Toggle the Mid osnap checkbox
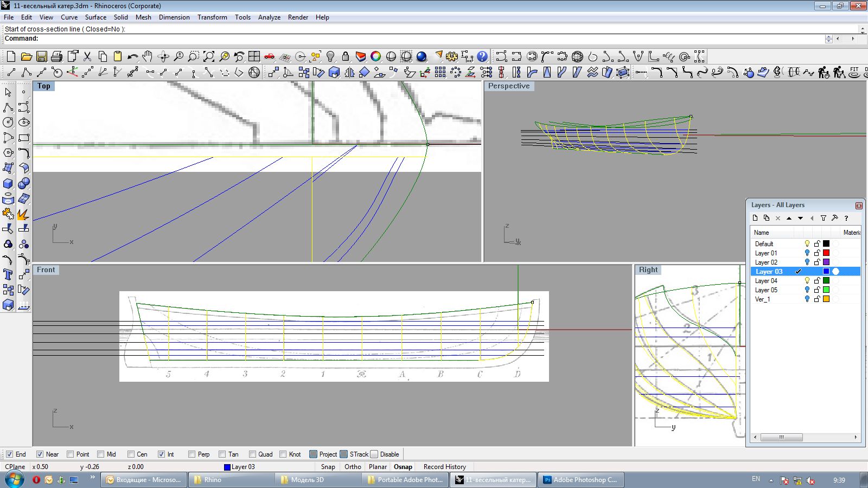Image resolution: width=868 pixels, height=488 pixels. click(101, 454)
